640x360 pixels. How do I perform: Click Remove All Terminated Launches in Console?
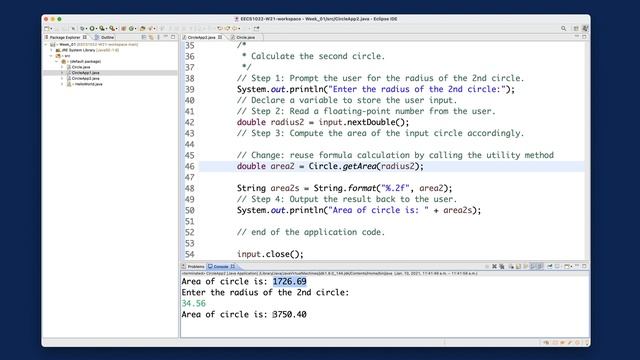[502, 267]
